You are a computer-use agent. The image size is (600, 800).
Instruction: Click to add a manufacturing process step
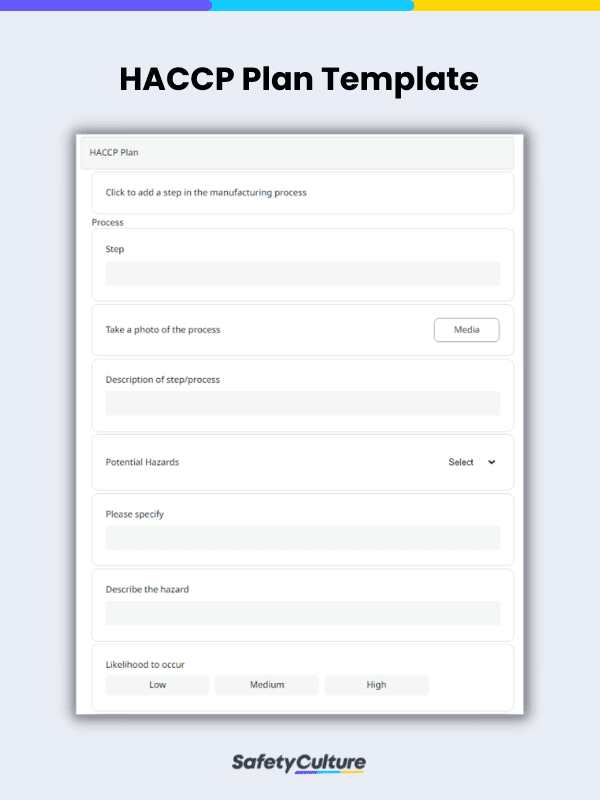pyautogui.click(x=303, y=193)
